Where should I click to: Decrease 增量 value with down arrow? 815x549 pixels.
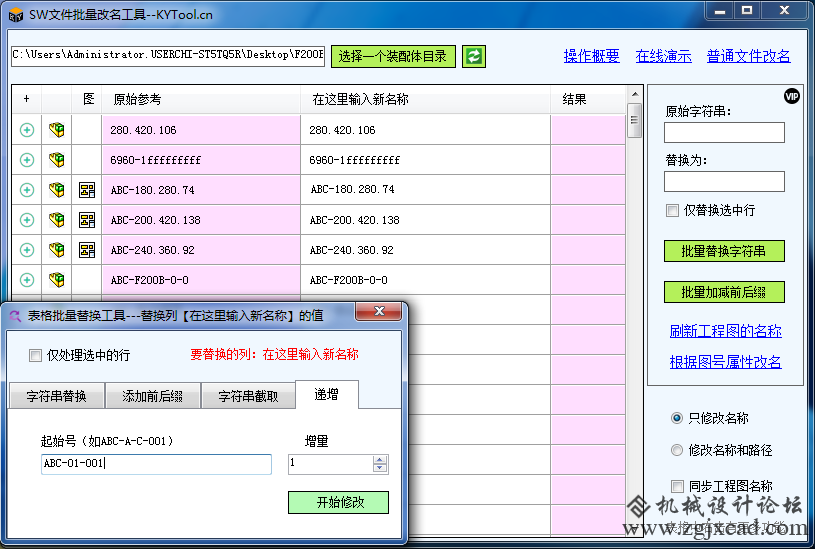[380, 468]
